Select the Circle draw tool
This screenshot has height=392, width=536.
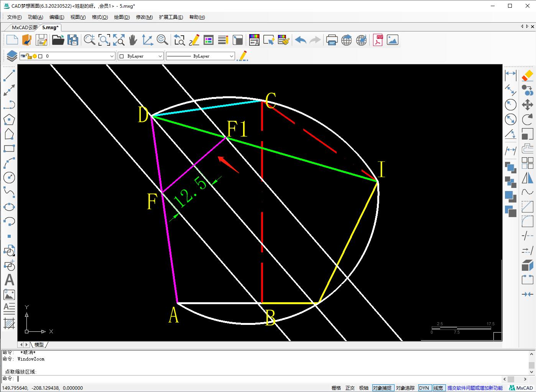coord(9,178)
